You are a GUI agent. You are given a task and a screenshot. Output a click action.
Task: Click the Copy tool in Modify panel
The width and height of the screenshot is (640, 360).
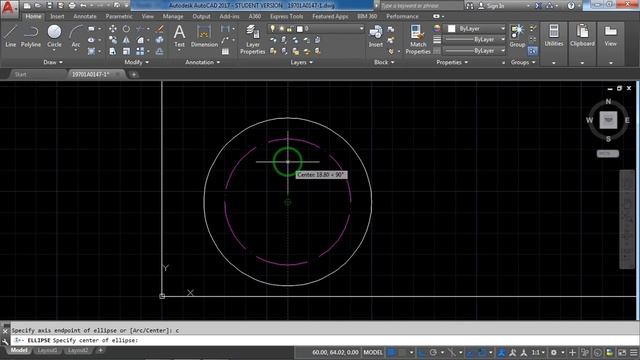coord(113,40)
